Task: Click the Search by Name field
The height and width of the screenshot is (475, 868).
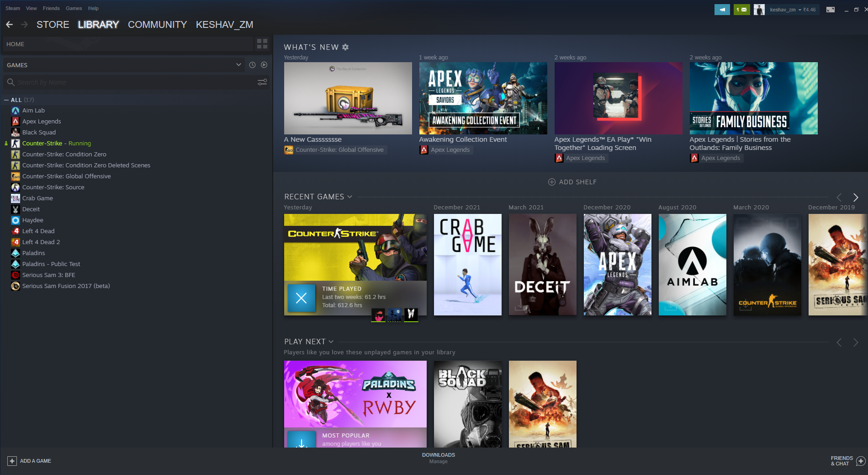Action: [x=132, y=82]
